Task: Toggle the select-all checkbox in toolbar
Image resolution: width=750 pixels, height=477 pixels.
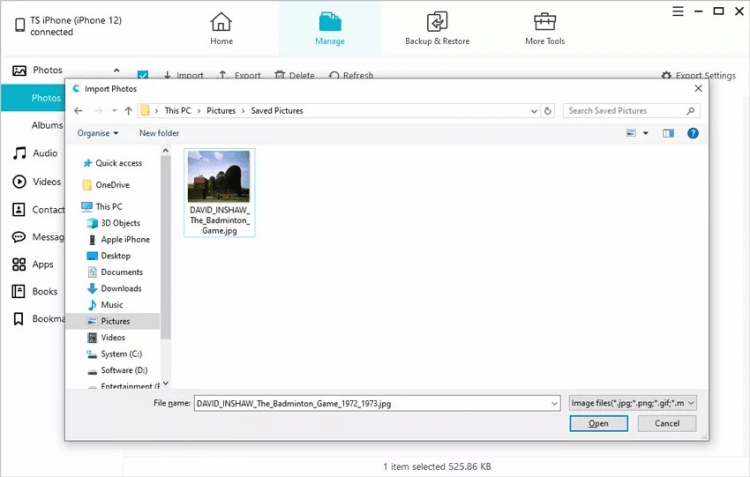Action: 143,76
